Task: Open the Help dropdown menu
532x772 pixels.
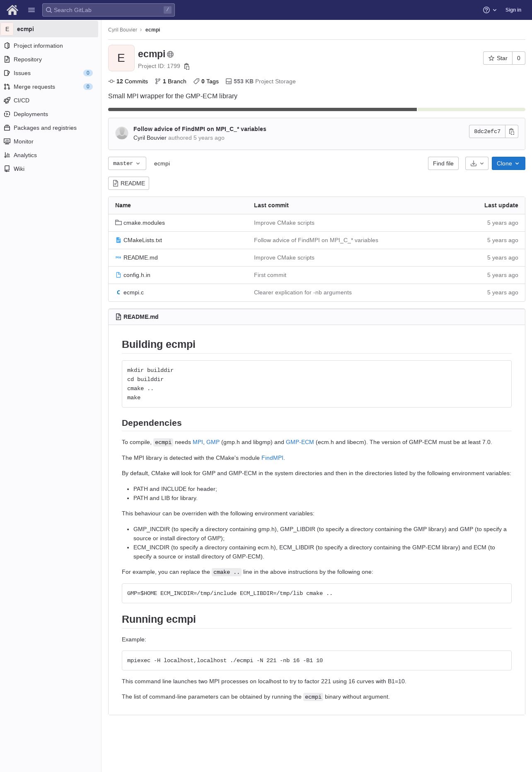Action: (490, 10)
